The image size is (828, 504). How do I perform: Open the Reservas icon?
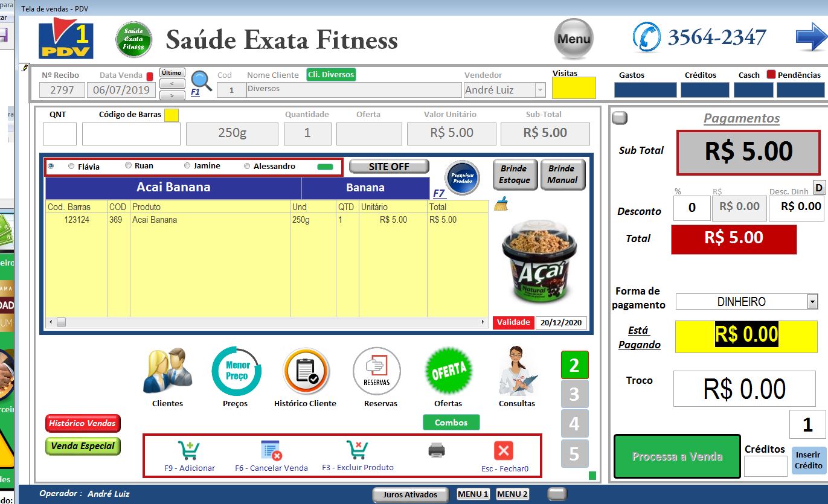(376, 371)
